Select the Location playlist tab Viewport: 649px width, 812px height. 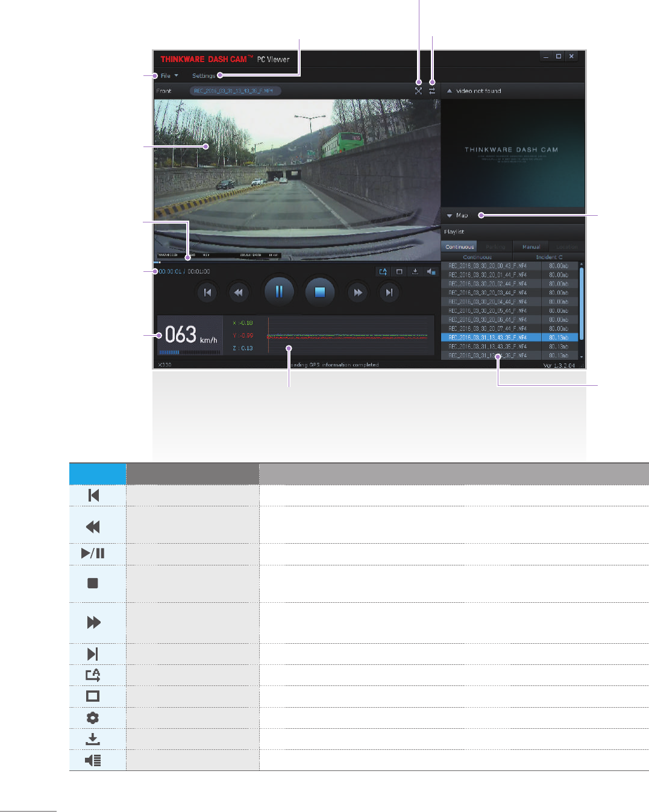click(x=566, y=247)
